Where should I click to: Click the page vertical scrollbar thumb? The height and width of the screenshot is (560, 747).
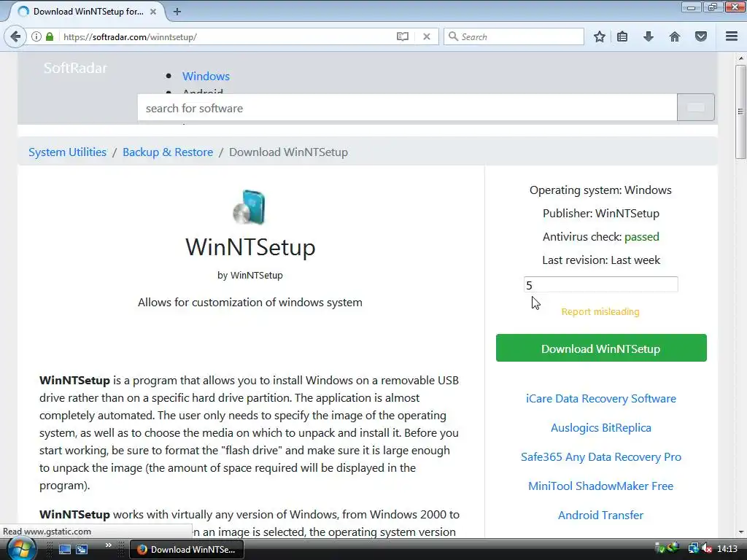(x=740, y=112)
